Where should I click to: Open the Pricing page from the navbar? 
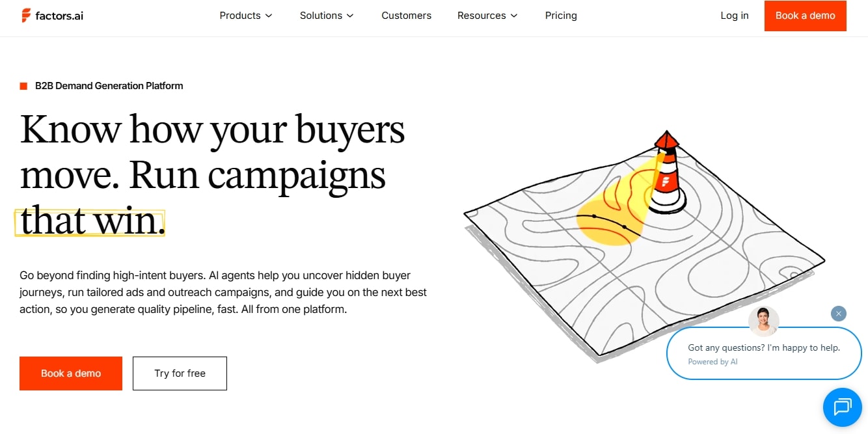click(561, 15)
